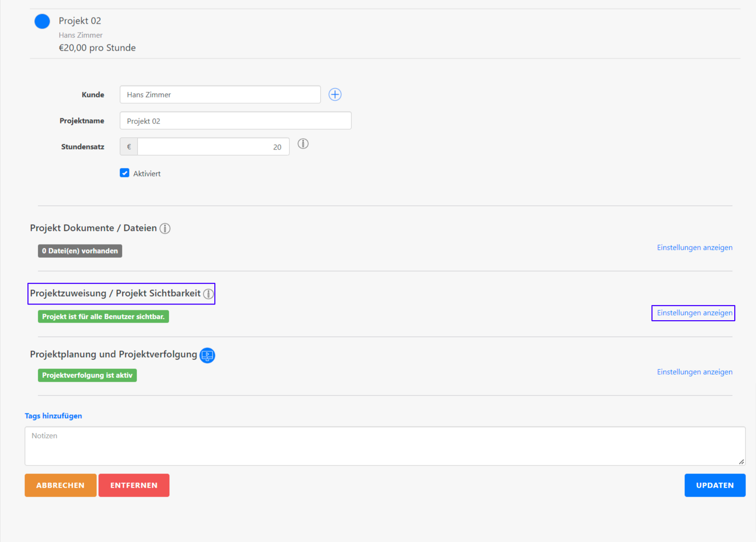Screen dimensions: 756x542
Task: Toggle the Aktiviert checkbox
Action: (124, 173)
